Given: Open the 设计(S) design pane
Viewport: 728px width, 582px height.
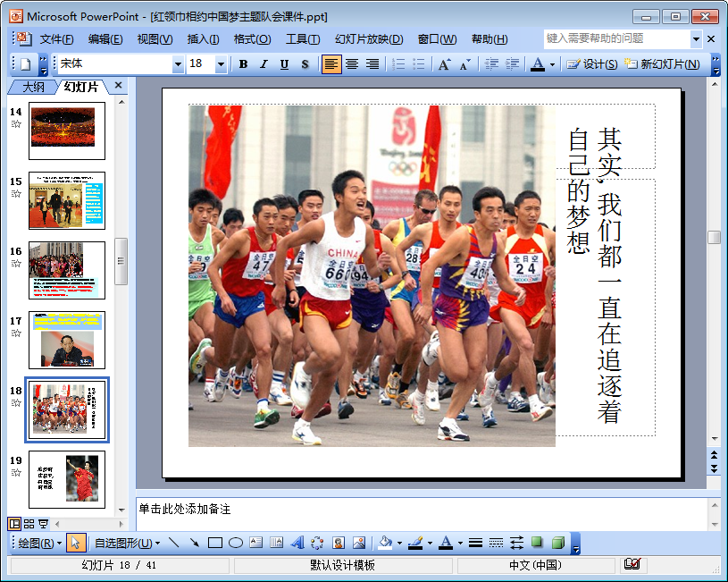Looking at the screenshot, I should (x=592, y=64).
